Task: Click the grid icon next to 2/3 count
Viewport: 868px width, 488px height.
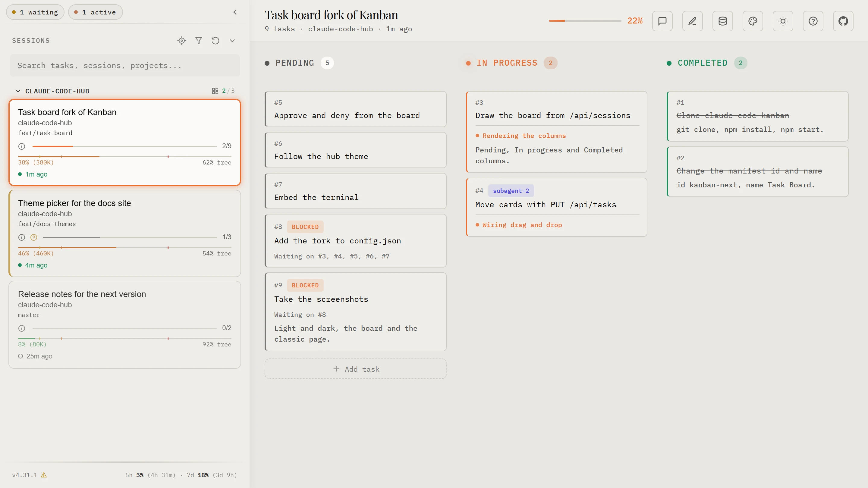Action: 215,91
